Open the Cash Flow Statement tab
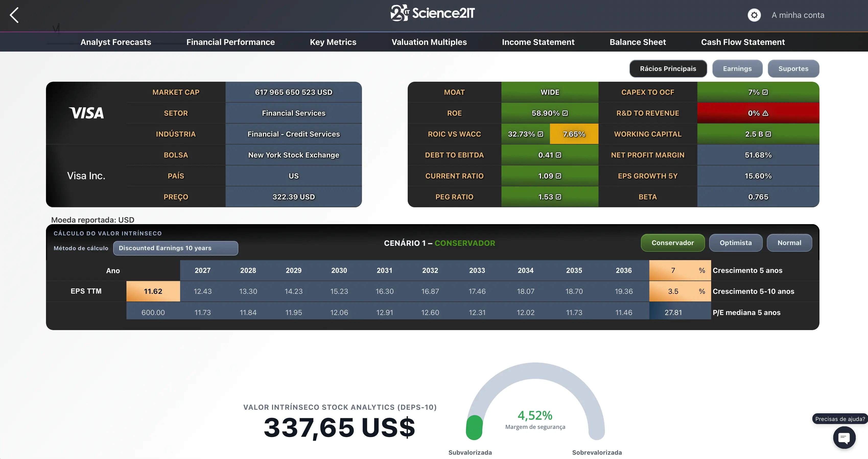The height and width of the screenshot is (459, 868). pos(743,42)
